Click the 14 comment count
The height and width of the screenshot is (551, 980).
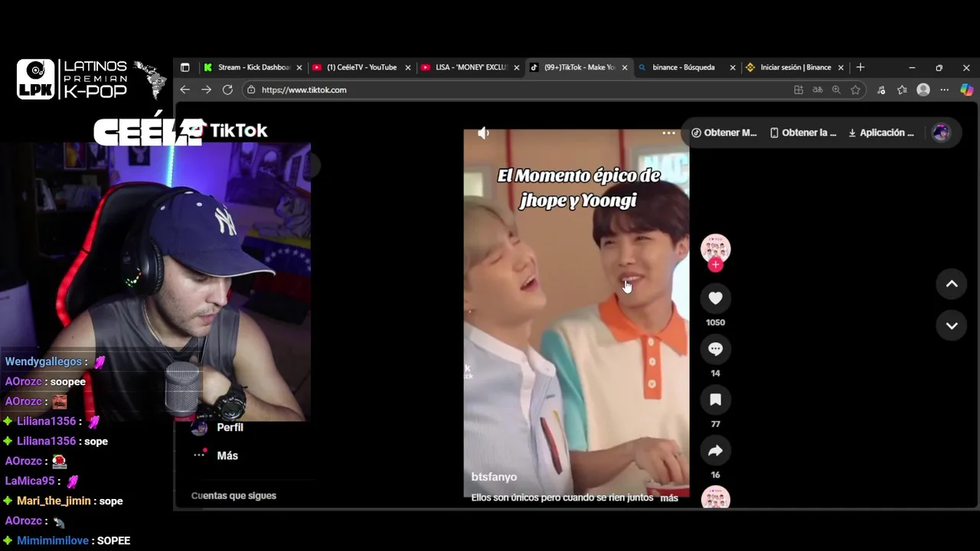click(x=715, y=373)
